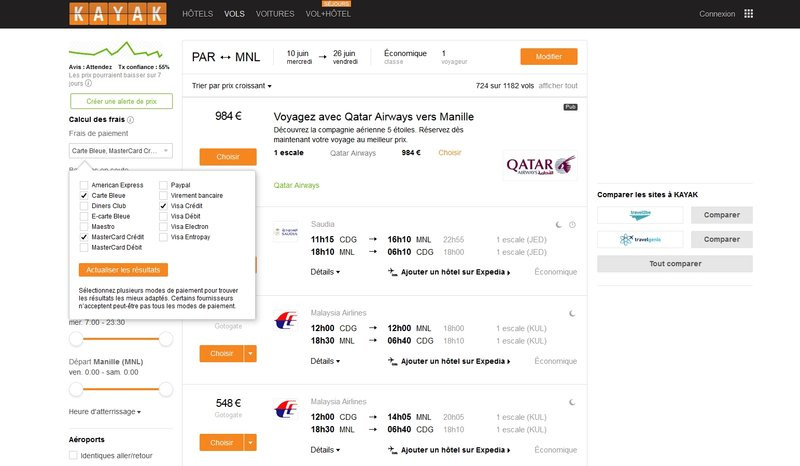Go to the VOITURES tab
800x466 pixels.
[x=275, y=14]
